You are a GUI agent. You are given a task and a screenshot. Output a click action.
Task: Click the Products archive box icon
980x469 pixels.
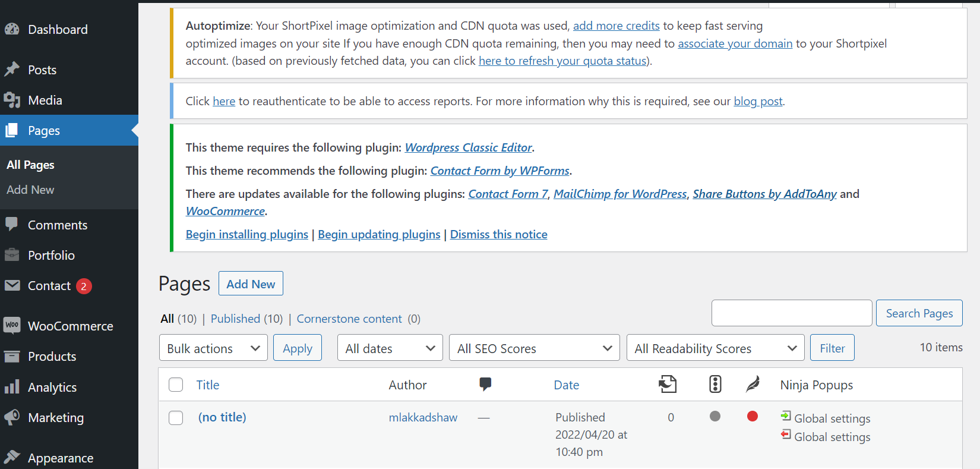pyautogui.click(x=12, y=356)
